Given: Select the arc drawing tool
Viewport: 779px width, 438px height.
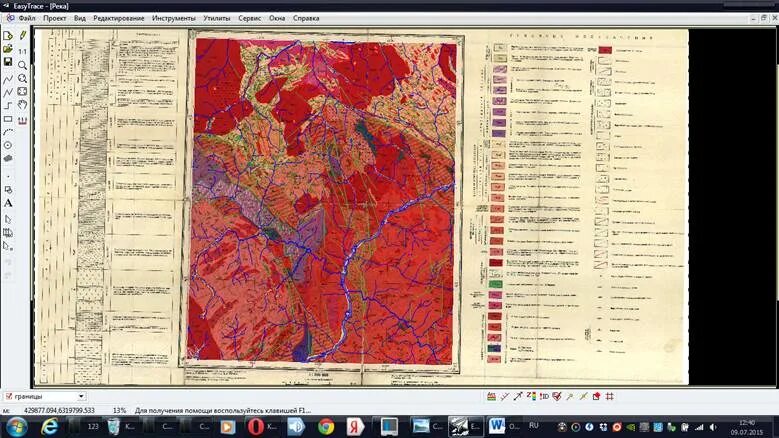Looking at the screenshot, I should (x=8, y=132).
